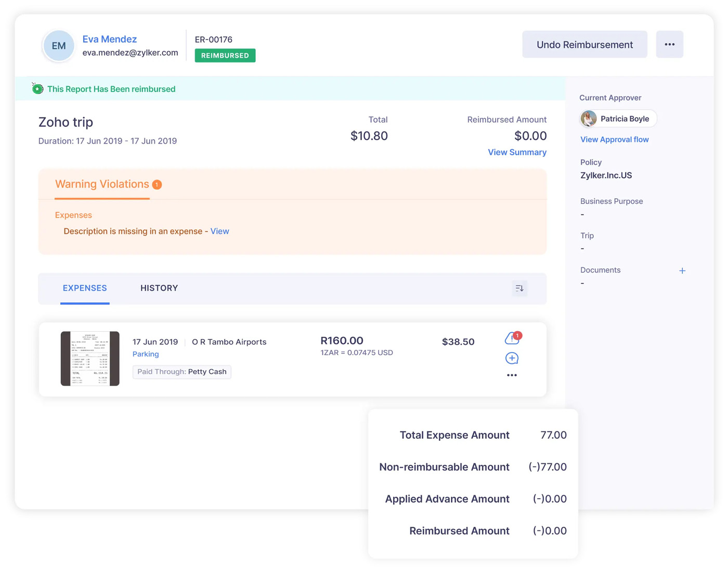The image size is (728, 573).
Task: Select the EXPENSES tab
Action: (85, 288)
